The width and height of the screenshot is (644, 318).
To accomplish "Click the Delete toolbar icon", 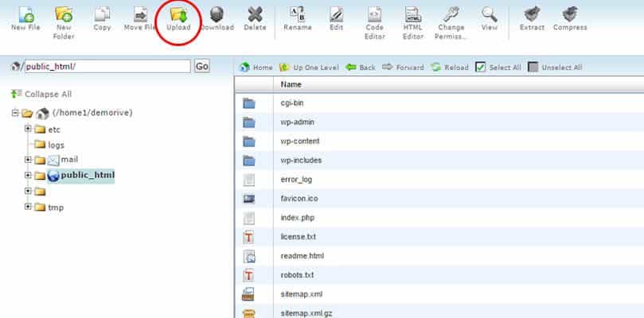I will pos(255,19).
